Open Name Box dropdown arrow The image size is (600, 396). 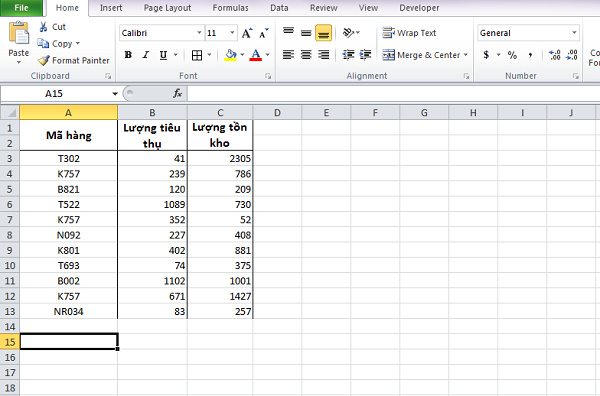[x=115, y=94]
